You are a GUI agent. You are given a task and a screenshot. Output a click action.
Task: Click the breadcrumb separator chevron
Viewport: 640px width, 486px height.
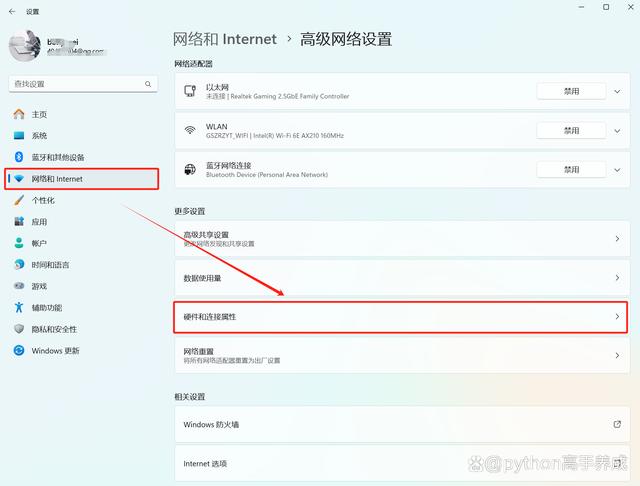tap(289, 39)
